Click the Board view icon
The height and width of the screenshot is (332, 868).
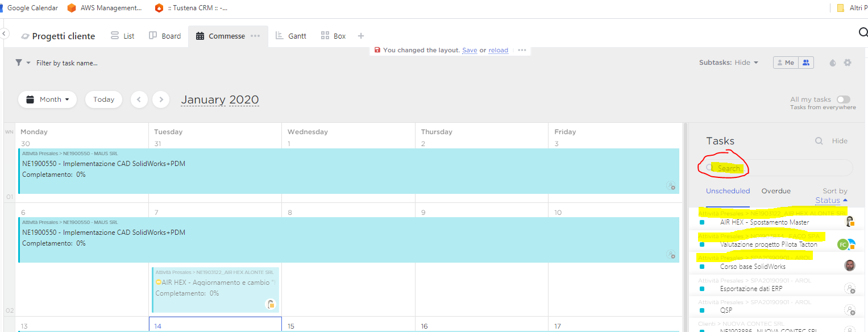click(153, 36)
